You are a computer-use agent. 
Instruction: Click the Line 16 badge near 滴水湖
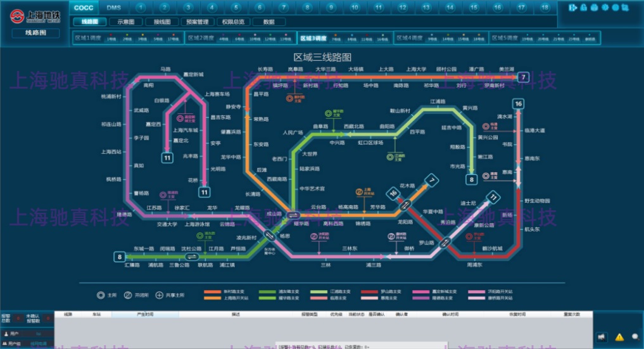tap(519, 104)
